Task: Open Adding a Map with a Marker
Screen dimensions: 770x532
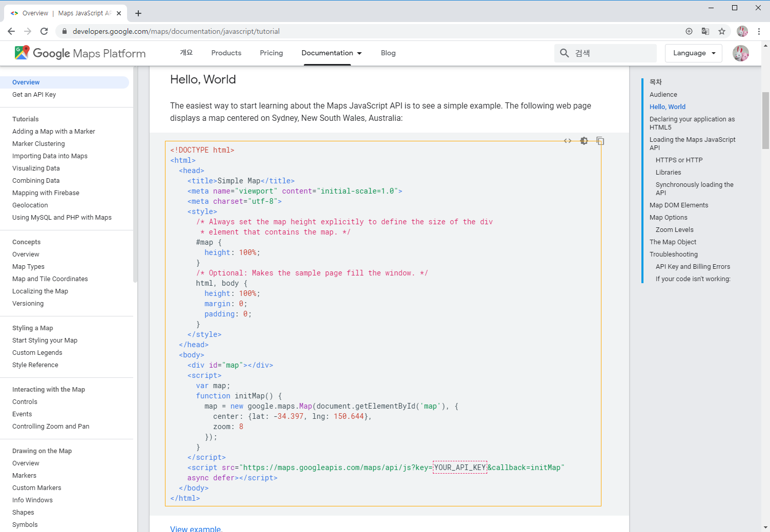Action: tap(54, 132)
